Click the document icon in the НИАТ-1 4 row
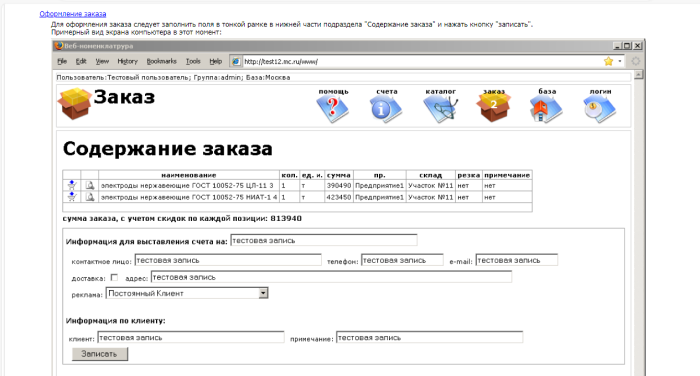700x376 pixels. pos(90,197)
